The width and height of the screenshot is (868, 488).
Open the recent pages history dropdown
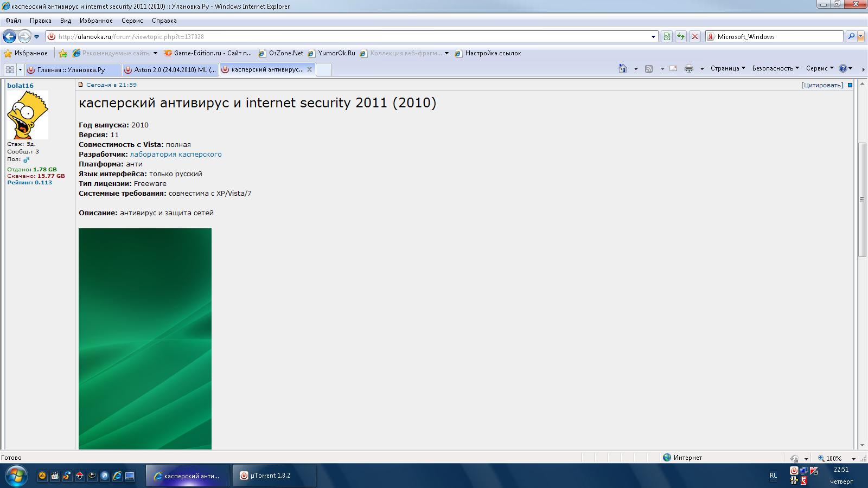(x=36, y=36)
